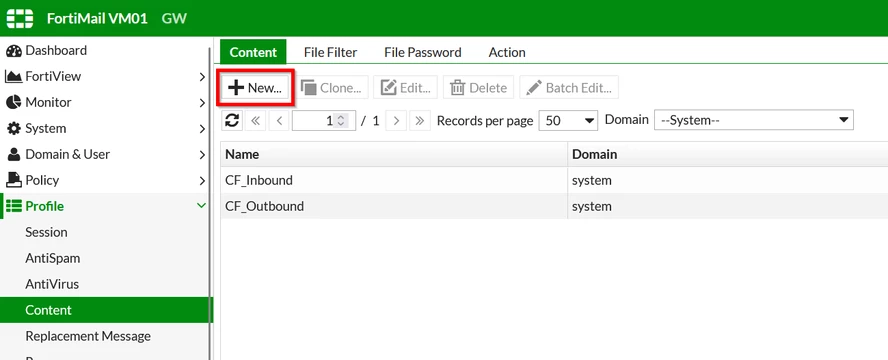
Task: Switch to the Action tab
Action: point(507,52)
